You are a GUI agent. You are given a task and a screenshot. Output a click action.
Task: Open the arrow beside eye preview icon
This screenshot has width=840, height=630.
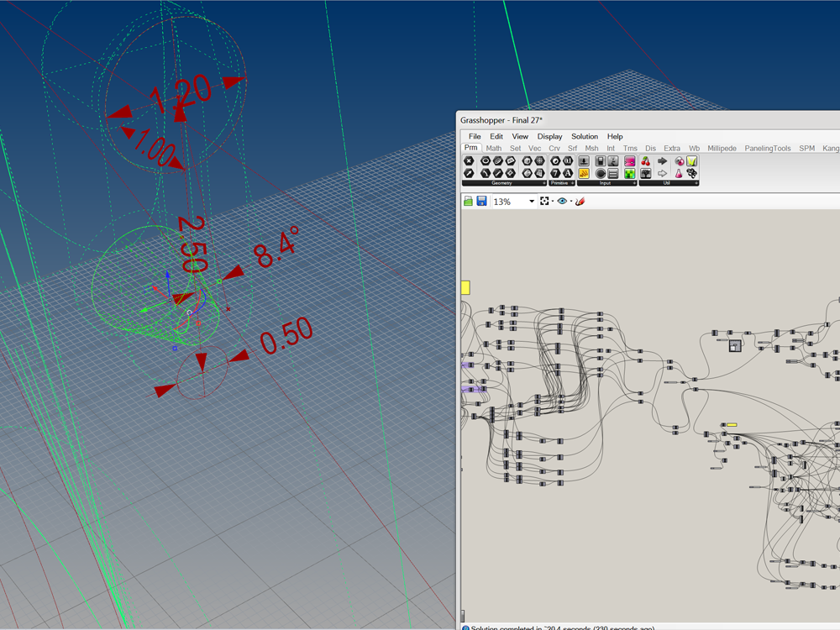tap(571, 202)
